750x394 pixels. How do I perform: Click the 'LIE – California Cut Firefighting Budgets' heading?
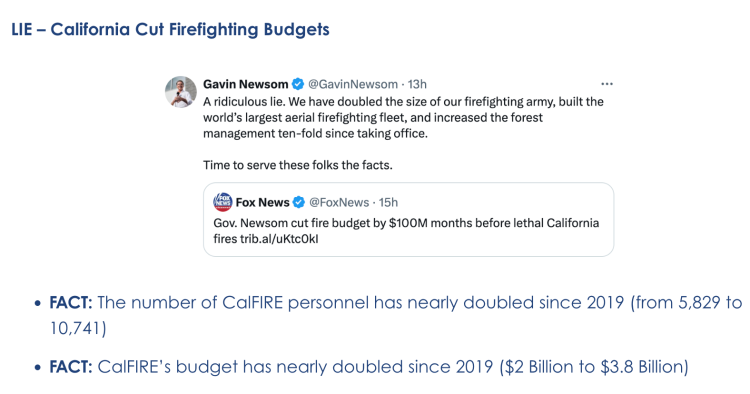tap(170, 30)
